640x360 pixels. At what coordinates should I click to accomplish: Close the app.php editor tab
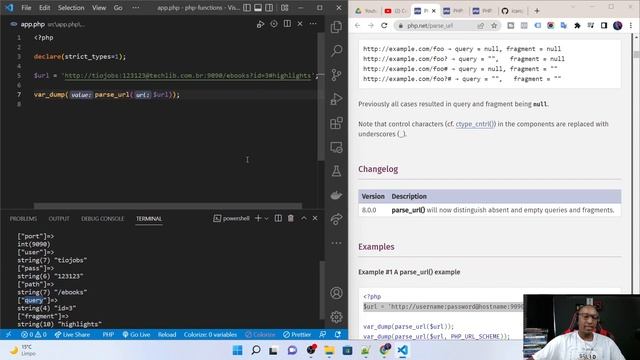pyautogui.click(x=300, y=24)
